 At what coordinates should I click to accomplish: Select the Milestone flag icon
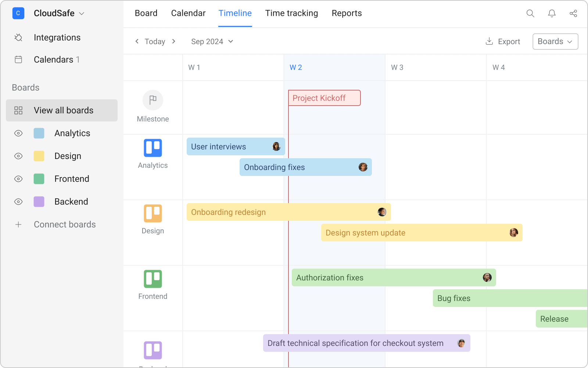153,100
